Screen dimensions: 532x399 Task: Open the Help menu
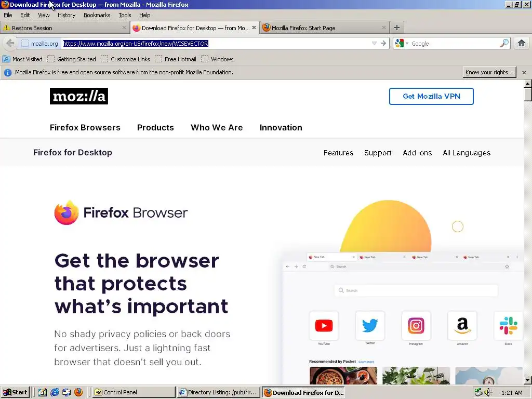145,15
